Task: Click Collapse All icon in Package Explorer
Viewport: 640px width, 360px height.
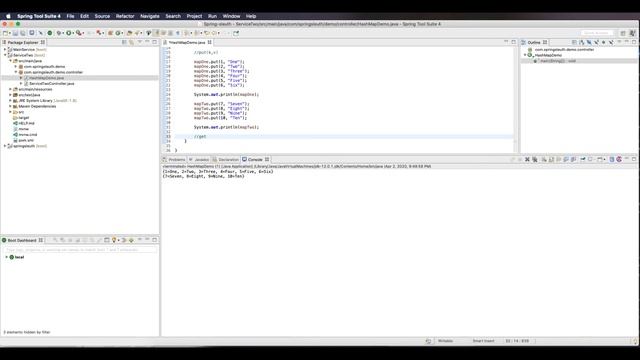Action: 124,42
